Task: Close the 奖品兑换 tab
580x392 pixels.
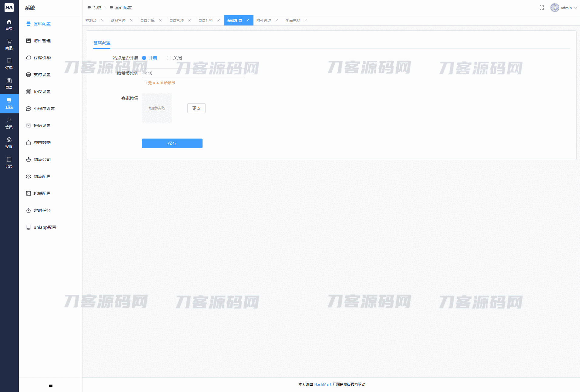Action: click(306, 21)
